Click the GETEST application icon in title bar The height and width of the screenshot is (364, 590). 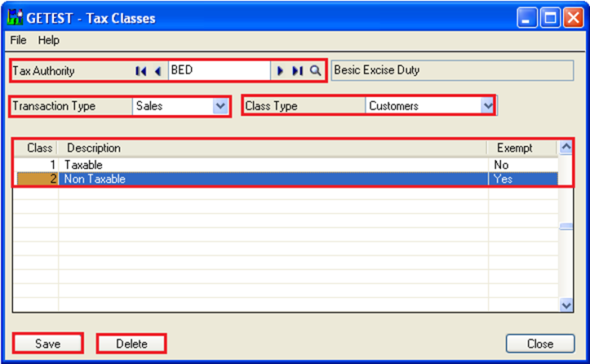tap(15, 17)
